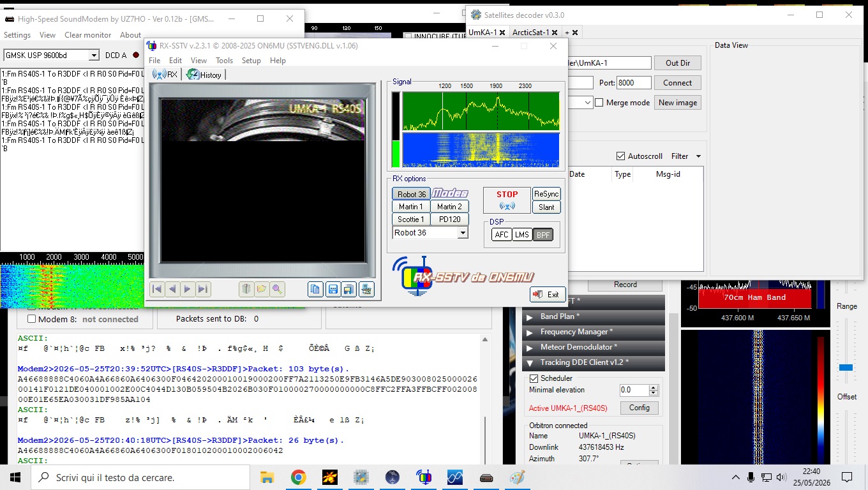
Task: Switch to RX-SSTV via its taskbar icon
Action: pyautogui.click(x=423, y=477)
